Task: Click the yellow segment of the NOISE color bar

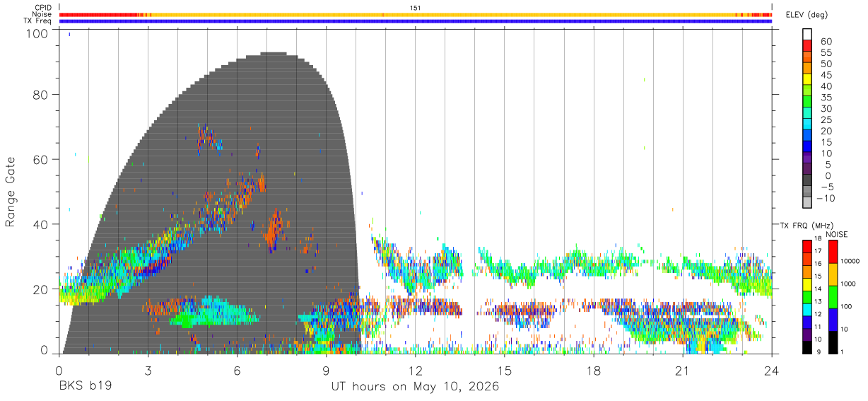Action: 832,274
